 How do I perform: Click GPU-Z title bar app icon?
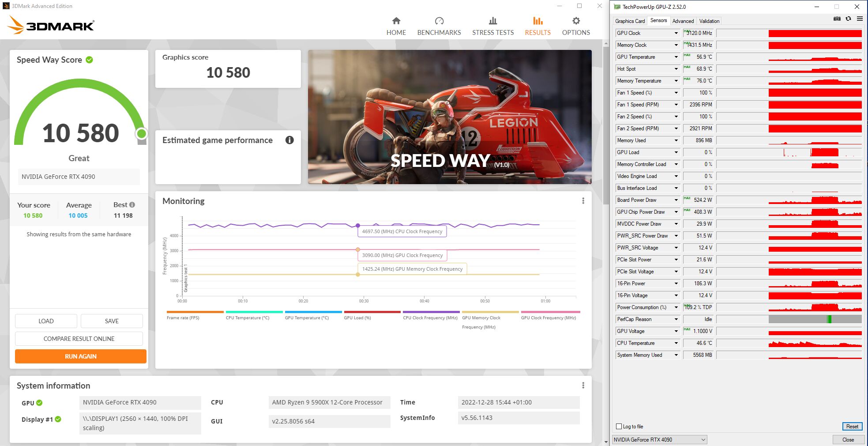[617, 7]
